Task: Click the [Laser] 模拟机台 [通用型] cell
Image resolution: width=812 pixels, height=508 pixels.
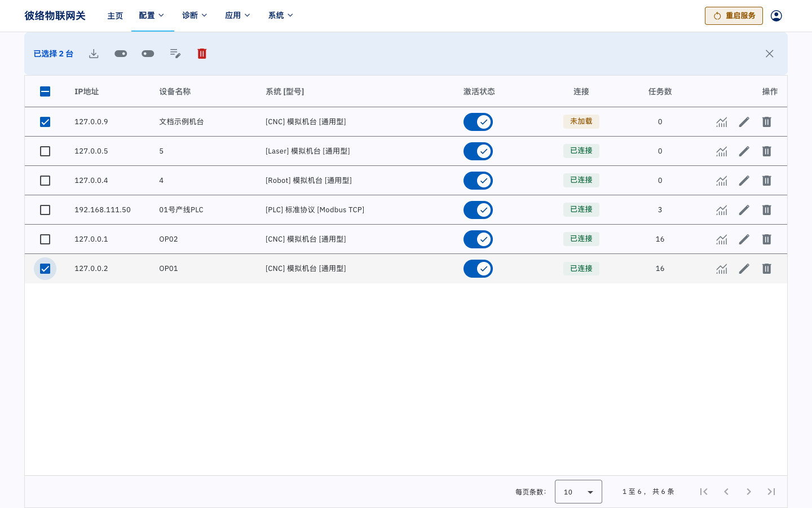Action: [307, 151]
